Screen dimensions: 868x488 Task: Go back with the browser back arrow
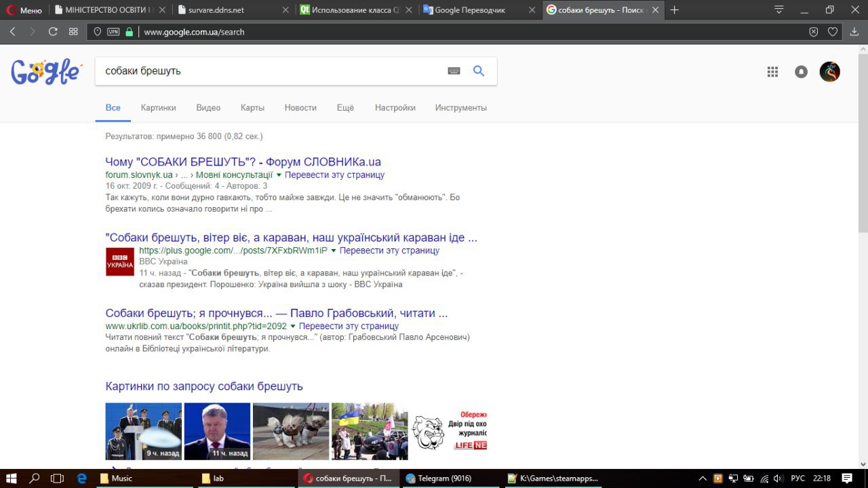click(x=13, y=32)
